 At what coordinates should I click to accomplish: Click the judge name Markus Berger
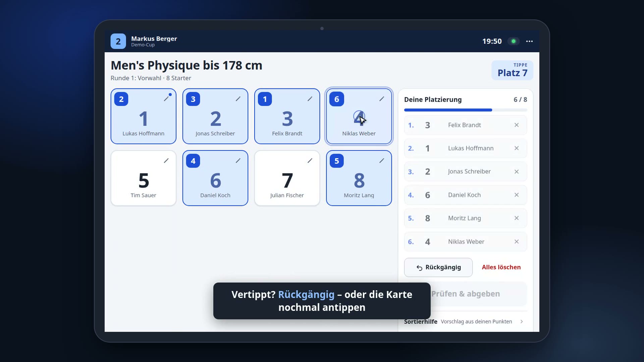click(154, 39)
